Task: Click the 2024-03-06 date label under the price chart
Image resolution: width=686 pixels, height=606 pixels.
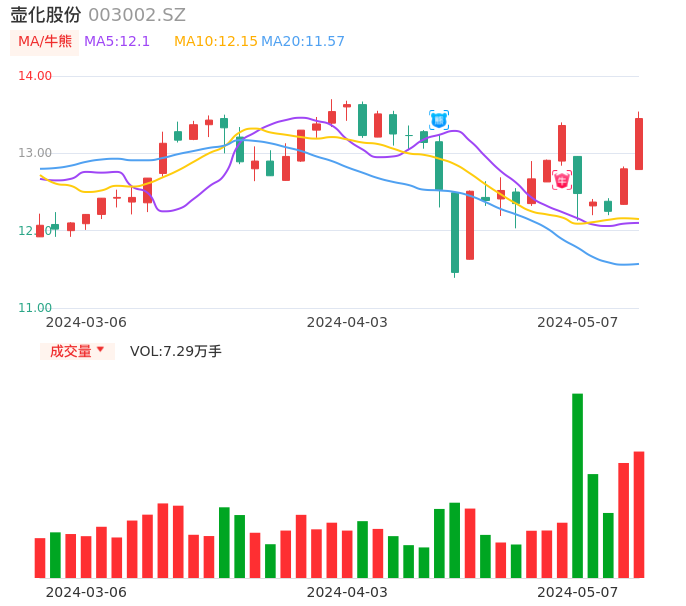Action: (86, 322)
